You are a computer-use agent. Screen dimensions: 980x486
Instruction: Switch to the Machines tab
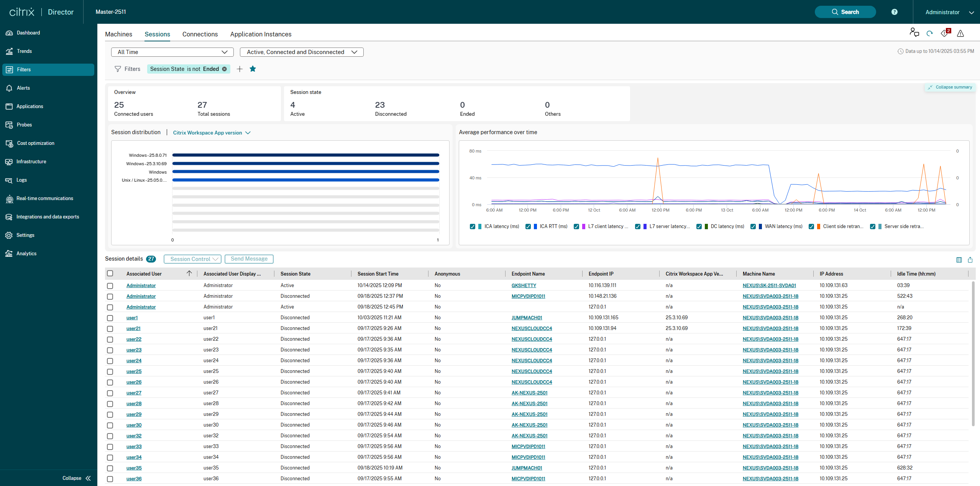tap(118, 34)
